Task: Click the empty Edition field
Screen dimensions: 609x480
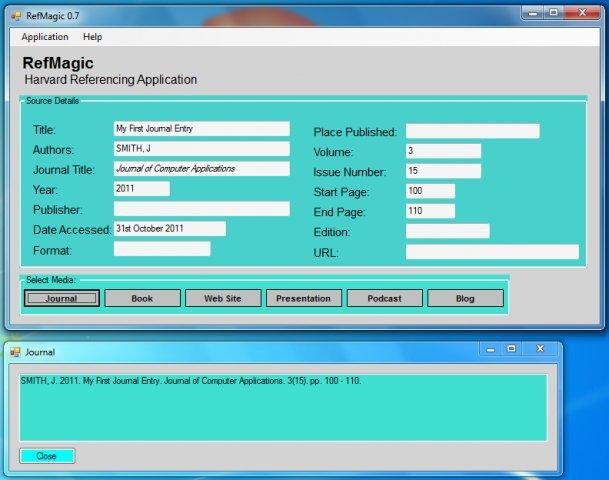Action: (447, 231)
